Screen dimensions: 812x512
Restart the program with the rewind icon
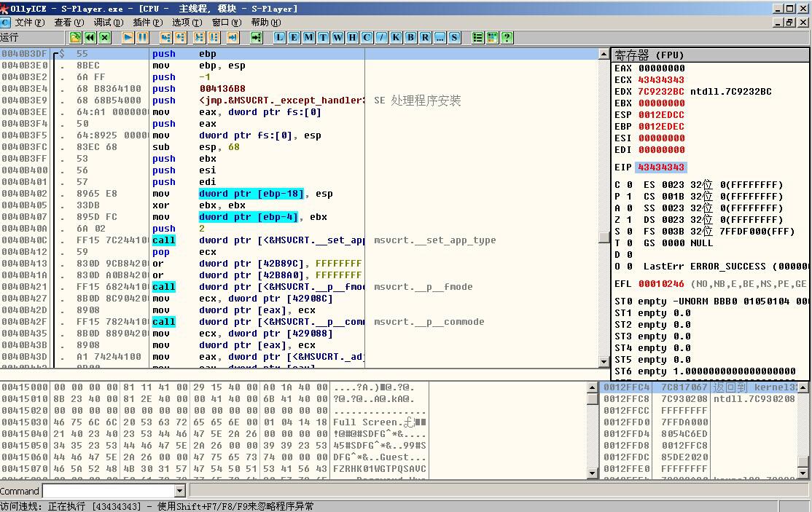90,37
